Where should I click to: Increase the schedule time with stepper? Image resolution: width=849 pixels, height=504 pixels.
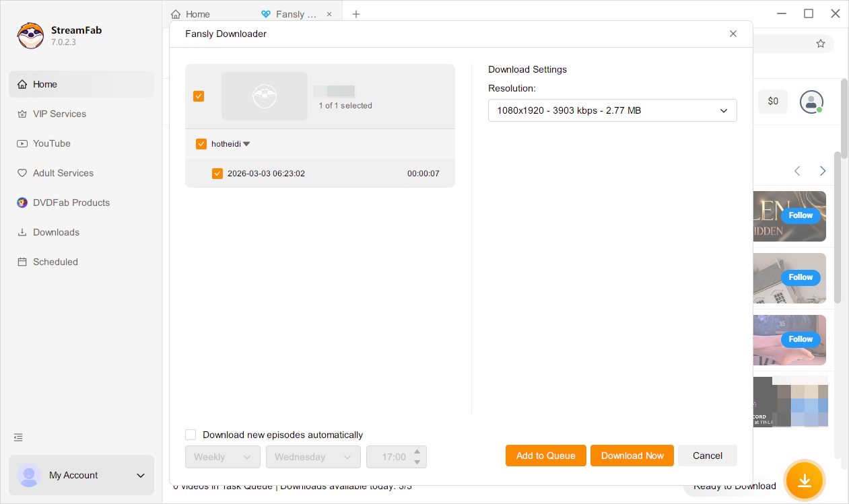[417, 452]
